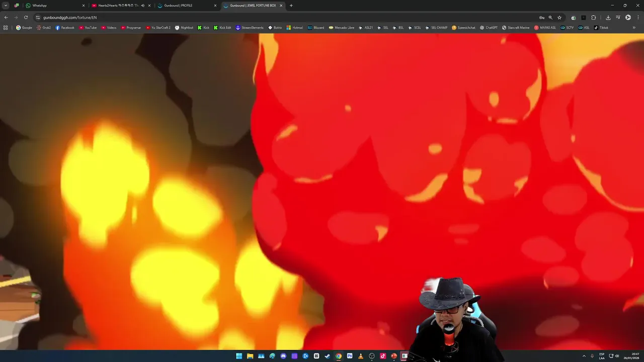The height and width of the screenshot is (362, 644).
Task: Open CapCut from the taskbar
Action: tap(316, 356)
